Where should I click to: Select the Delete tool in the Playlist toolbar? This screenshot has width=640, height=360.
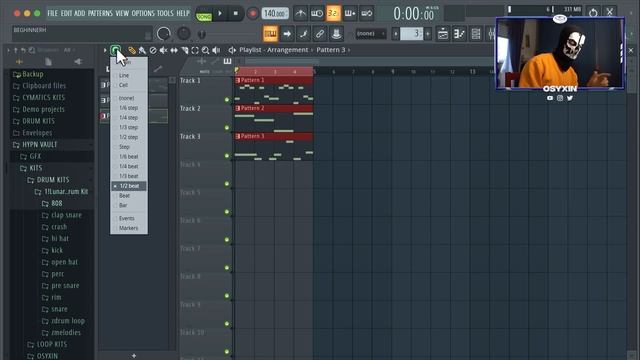click(x=153, y=50)
